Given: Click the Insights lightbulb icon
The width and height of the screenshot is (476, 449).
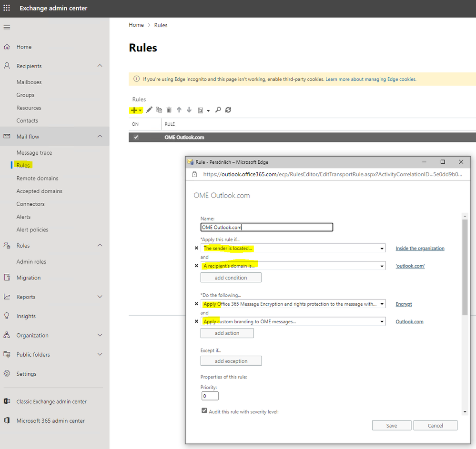Looking at the screenshot, I should 7,316.
